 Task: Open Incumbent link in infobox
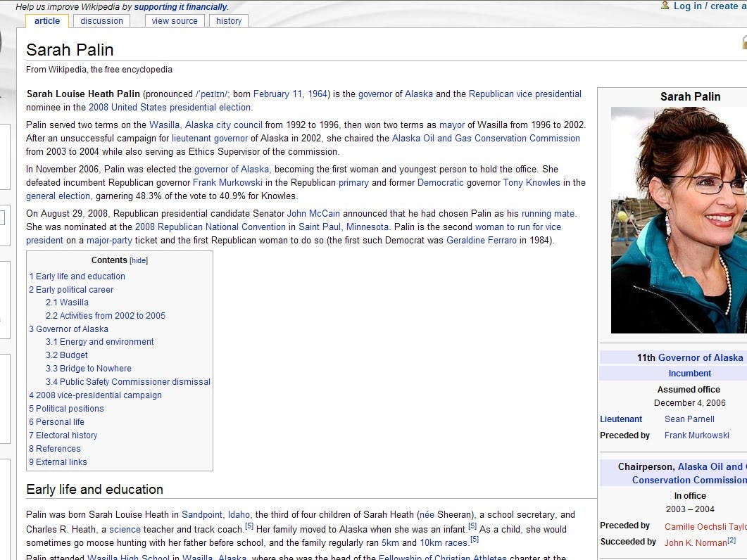689,374
